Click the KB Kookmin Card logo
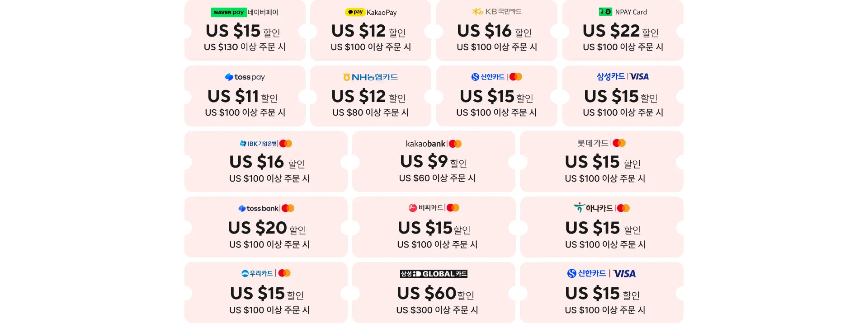Image resolution: width=868 pixels, height=323 pixels. coord(496,12)
